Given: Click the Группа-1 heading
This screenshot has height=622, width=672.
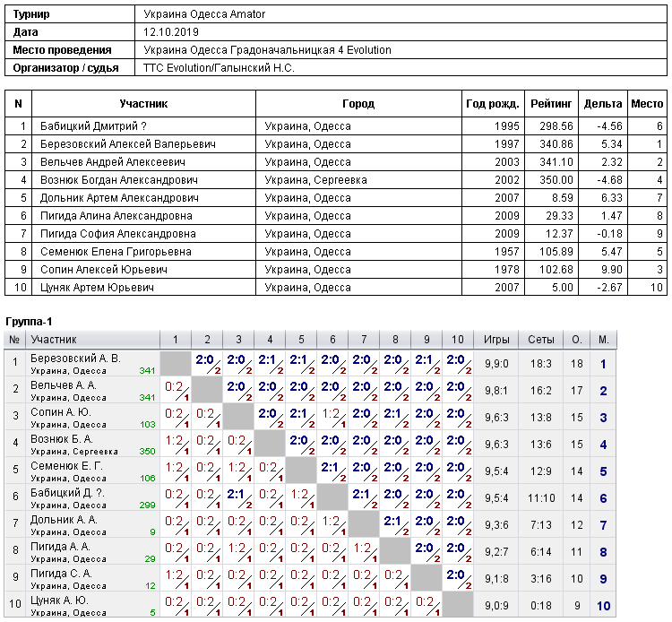Looking at the screenshot, I should tap(29, 322).
